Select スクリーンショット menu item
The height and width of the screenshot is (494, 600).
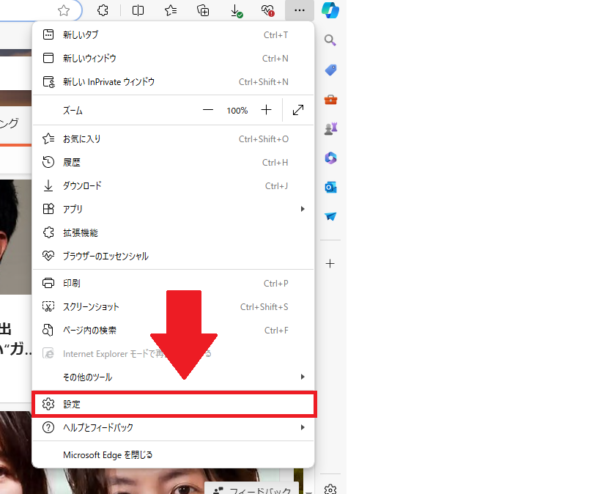173,307
